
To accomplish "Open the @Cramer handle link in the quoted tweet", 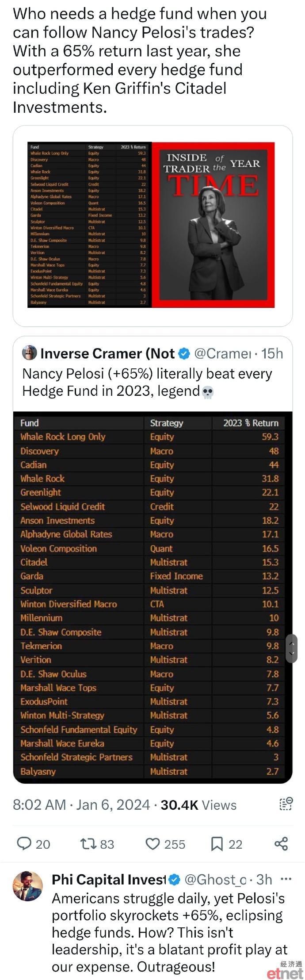I will pyautogui.click(x=223, y=353).
